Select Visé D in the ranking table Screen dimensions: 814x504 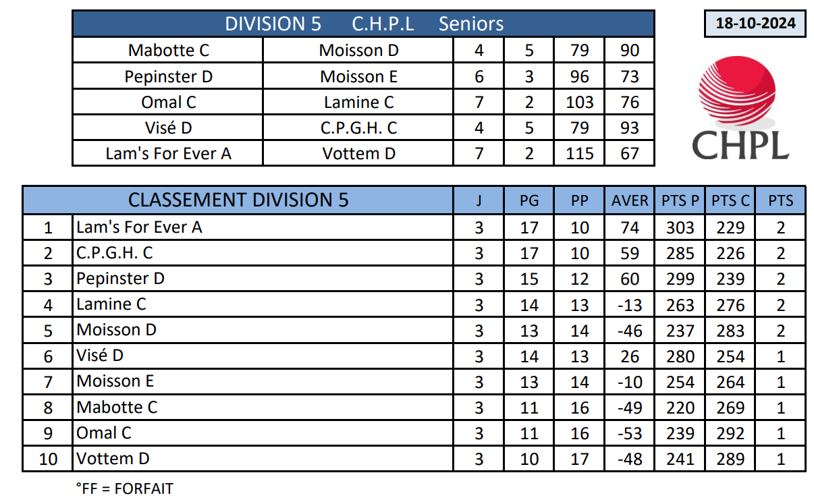click(x=100, y=356)
